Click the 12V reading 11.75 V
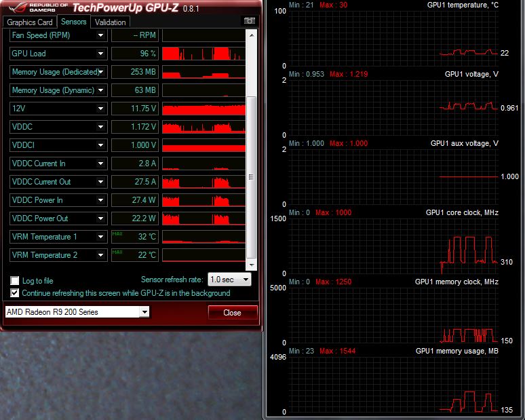The width and height of the screenshot is (525, 420). [135, 109]
